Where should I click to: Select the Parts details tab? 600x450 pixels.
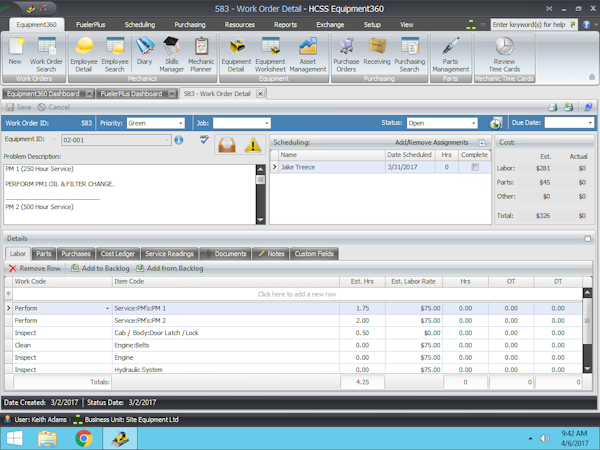tap(44, 254)
